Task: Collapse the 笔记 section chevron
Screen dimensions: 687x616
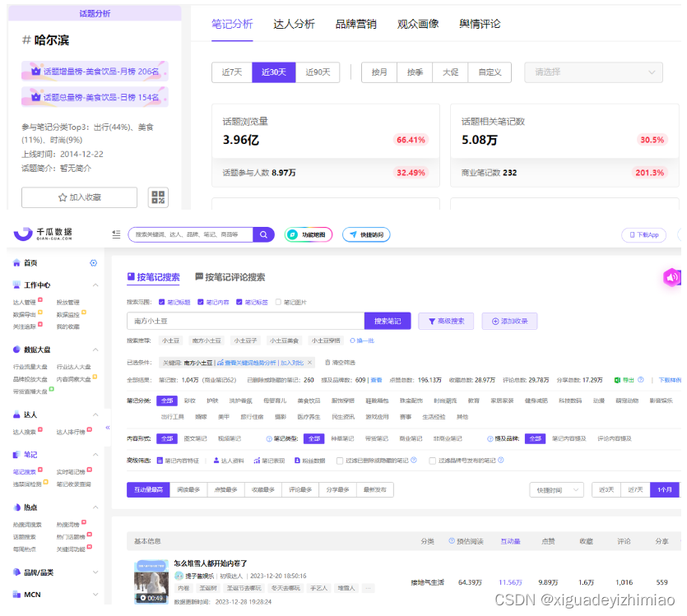Action: (x=95, y=455)
